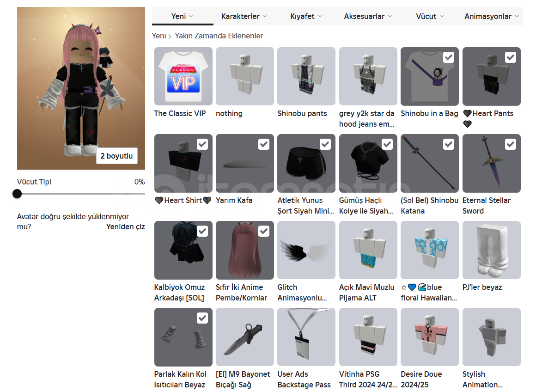
Task: Expand the Karakterler dropdown menu
Action: (x=244, y=17)
